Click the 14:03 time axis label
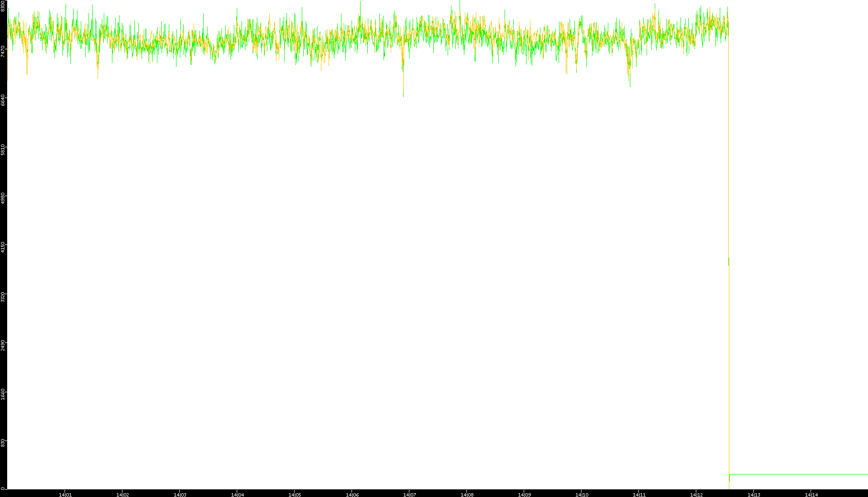This screenshot has height=497, width=868. point(180,495)
